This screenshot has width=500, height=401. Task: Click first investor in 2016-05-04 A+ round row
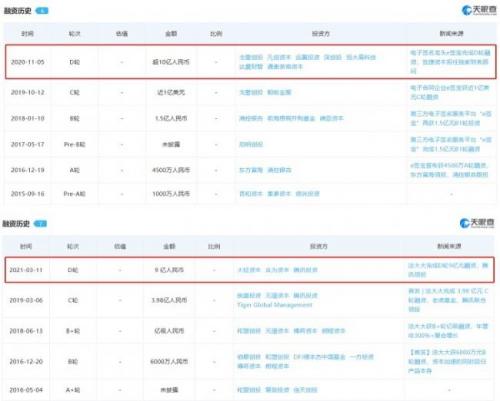pyautogui.click(x=249, y=390)
